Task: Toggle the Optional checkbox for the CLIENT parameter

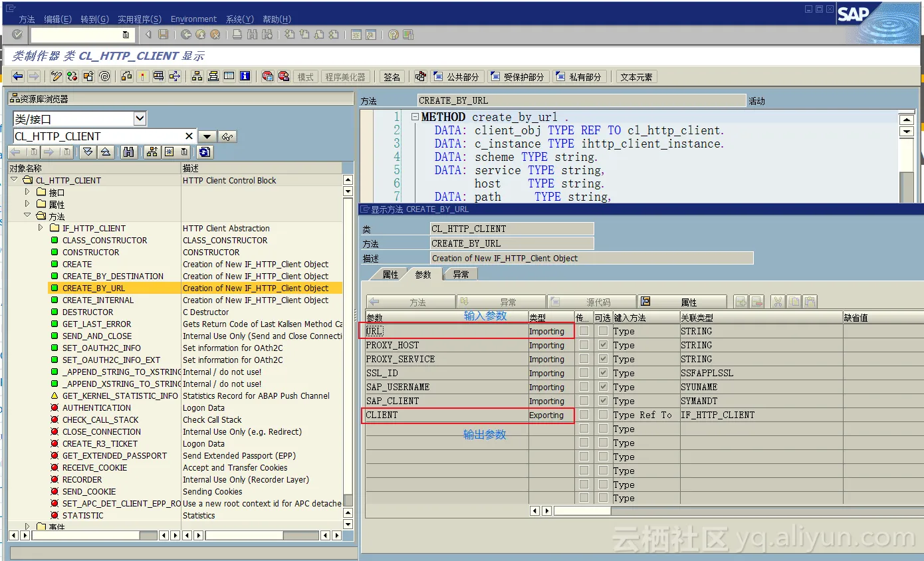Action: pos(603,415)
